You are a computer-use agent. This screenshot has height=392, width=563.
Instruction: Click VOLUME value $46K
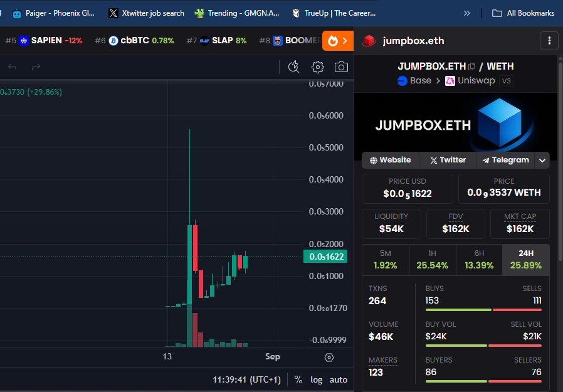[381, 337]
